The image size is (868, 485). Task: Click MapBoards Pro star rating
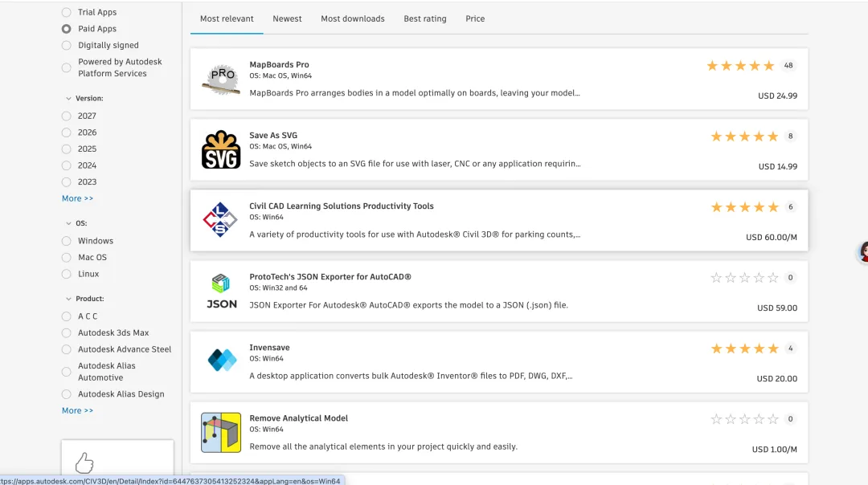[740, 66]
